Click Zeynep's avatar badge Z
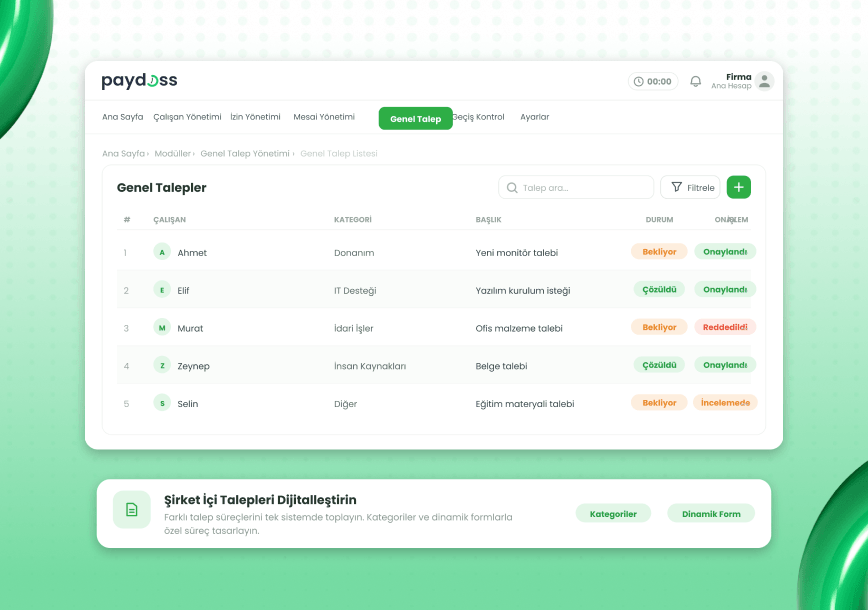868x610 pixels. tap(162, 365)
